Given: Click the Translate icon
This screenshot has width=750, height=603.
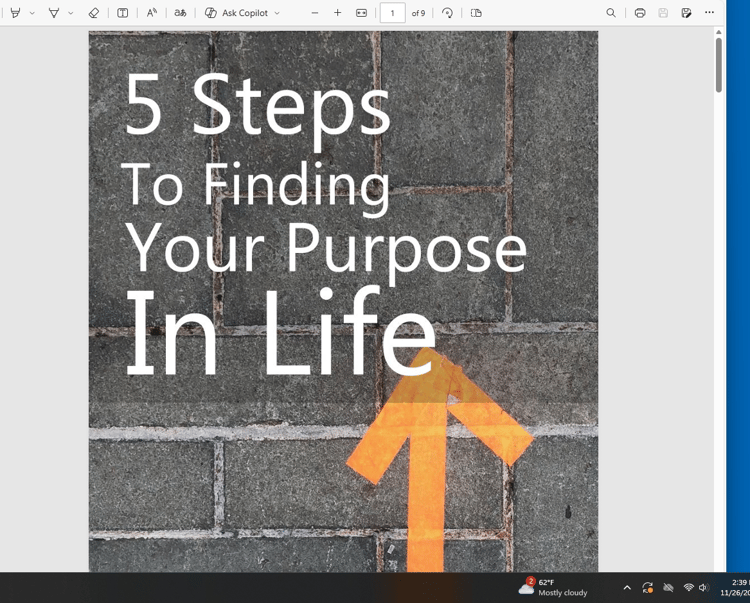Looking at the screenshot, I should [x=180, y=13].
